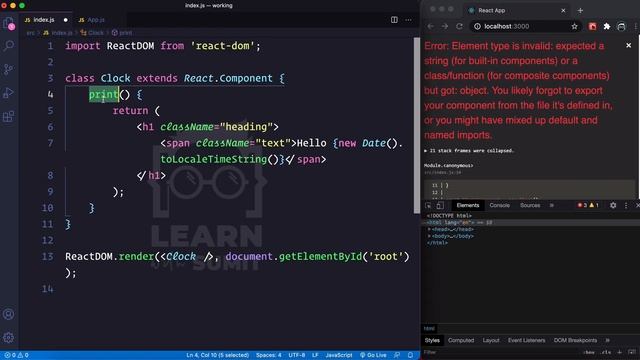Select the JavaScript language mode
The image size is (640, 360).
[x=339, y=355]
